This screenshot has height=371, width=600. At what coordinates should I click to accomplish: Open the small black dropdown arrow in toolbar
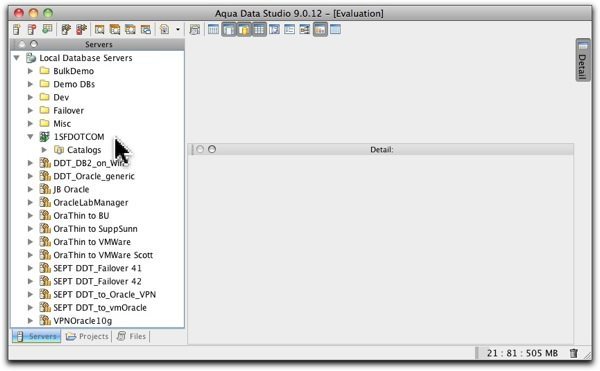coord(178,29)
